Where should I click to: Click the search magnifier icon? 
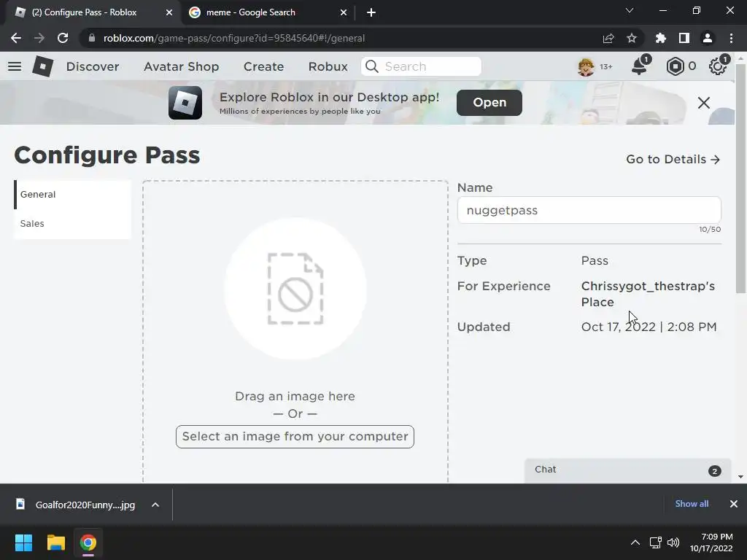pos(372,66)
